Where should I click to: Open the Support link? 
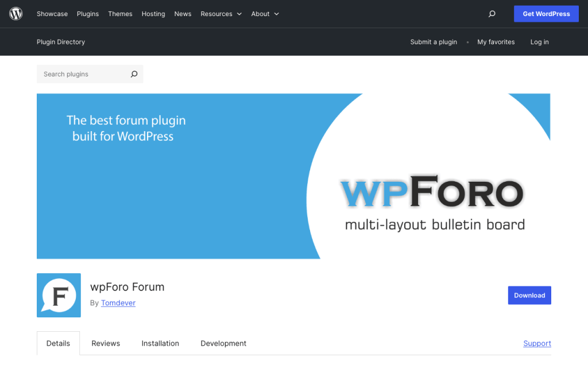[x=537, y=343]
